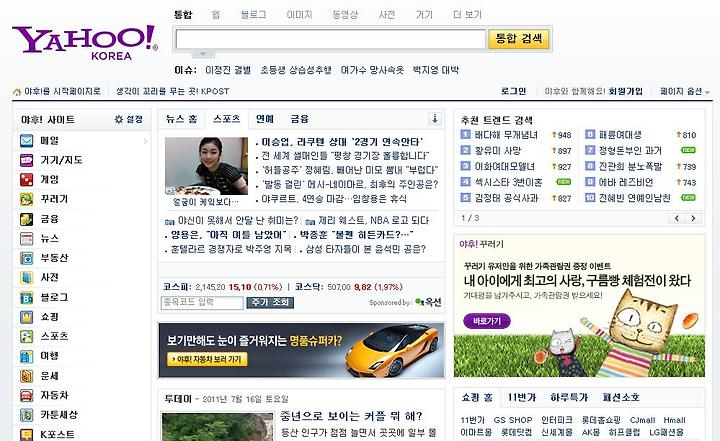The image size is (720, 441).
Task: Click the 금융 finance icon
Action: 27,219
